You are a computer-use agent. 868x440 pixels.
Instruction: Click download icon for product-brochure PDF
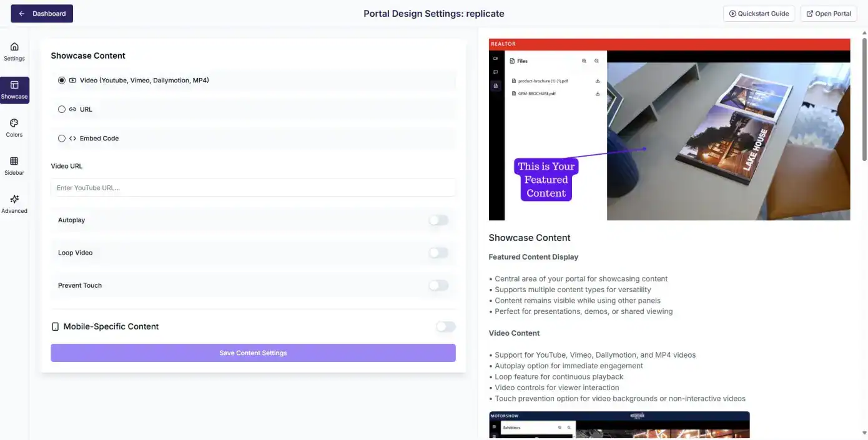tap(598, 81)
